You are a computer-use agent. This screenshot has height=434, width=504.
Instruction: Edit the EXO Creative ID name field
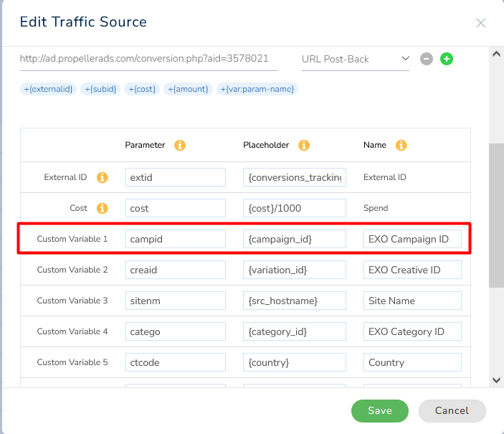pyautogui.click(x=412, y=270)
